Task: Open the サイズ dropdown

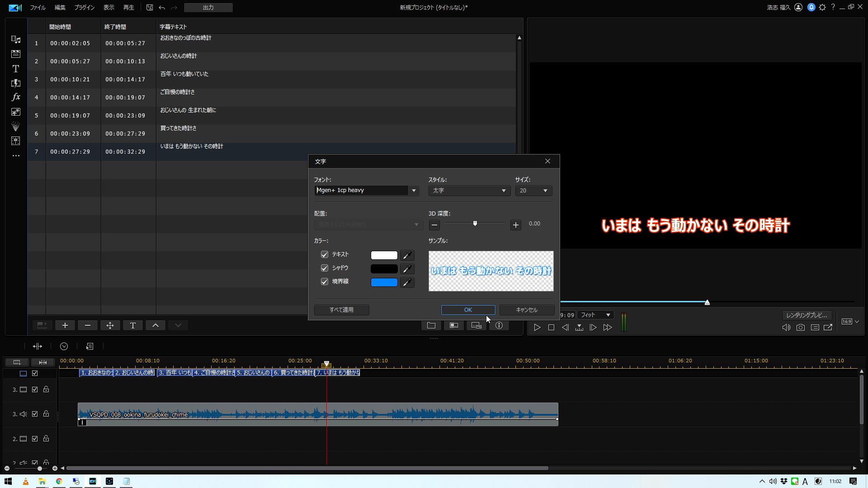Action: [x=545, y=191]
